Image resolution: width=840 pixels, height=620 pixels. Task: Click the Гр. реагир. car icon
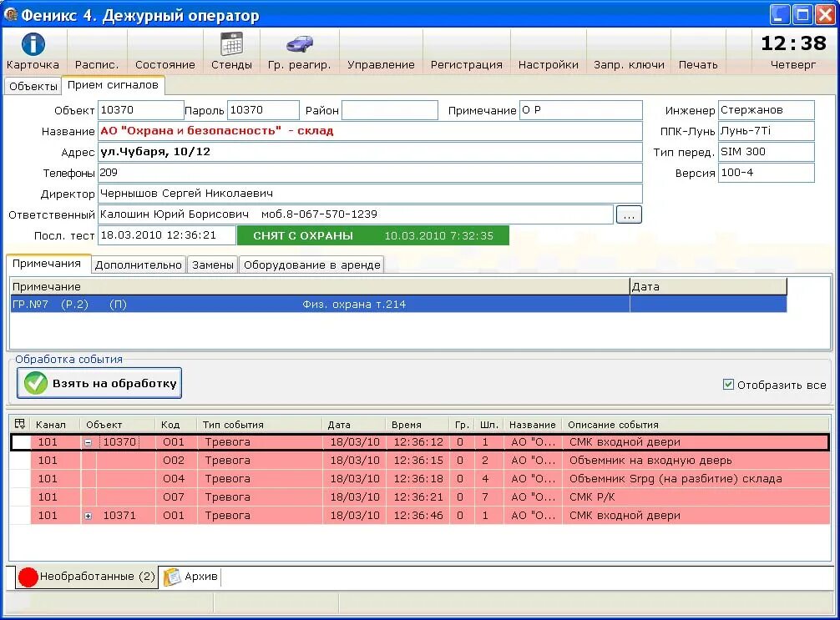click(300, 44)
